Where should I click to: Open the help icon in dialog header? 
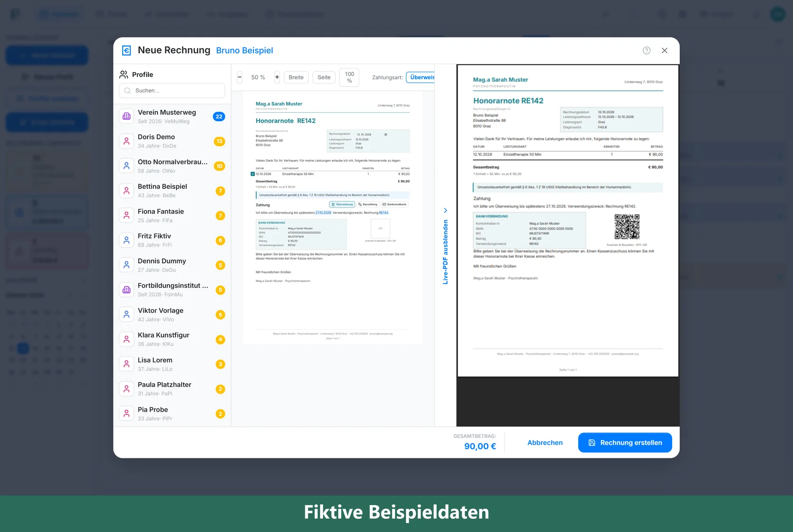[x=647, y=50]
